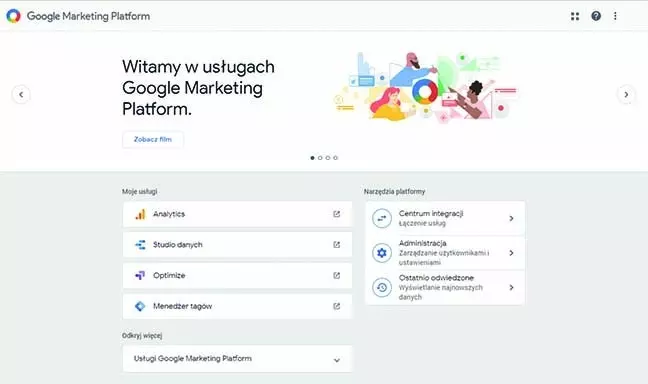Open Centrum integracji right chevron

click(512, 218)
